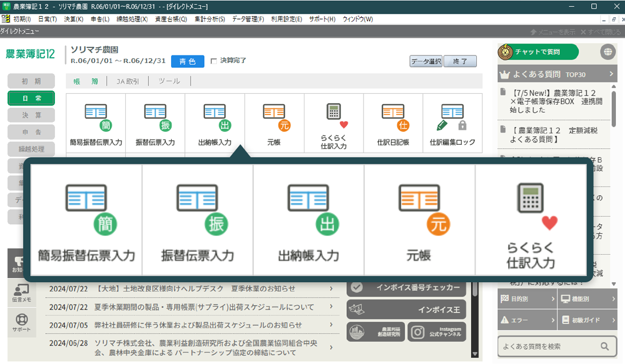Expand the 機能別 chevron
The width and height of the screenshot is (625, 364).
point(613,299)
